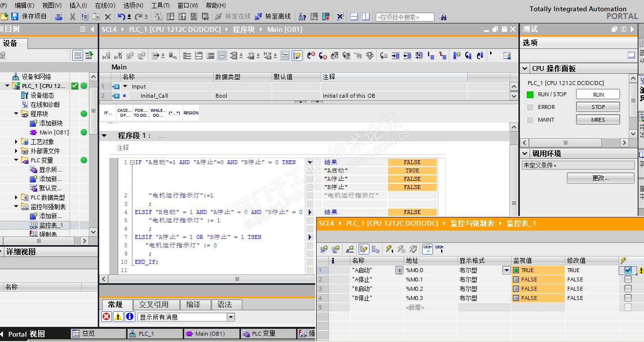The image size is (644, 342).
Task: Click modify once lightning icon in watch table
Action: point(389,249)
